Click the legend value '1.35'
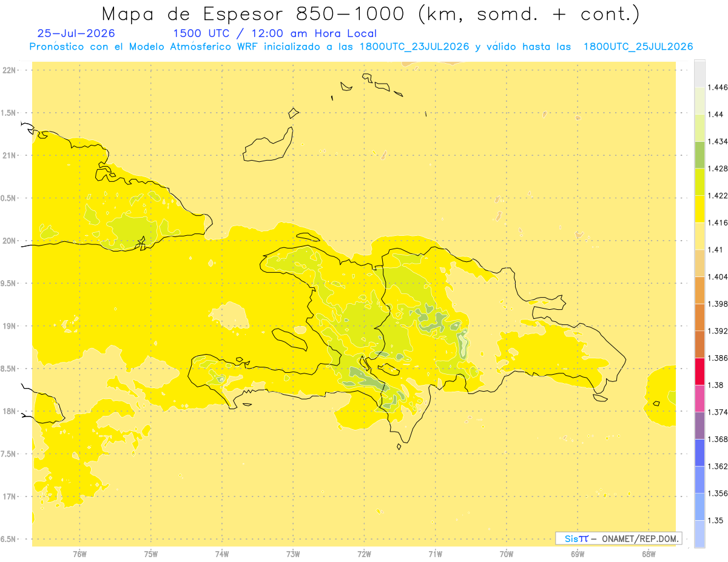The width and height of the screenshot is (728, 562). click(x=717, y=520)
